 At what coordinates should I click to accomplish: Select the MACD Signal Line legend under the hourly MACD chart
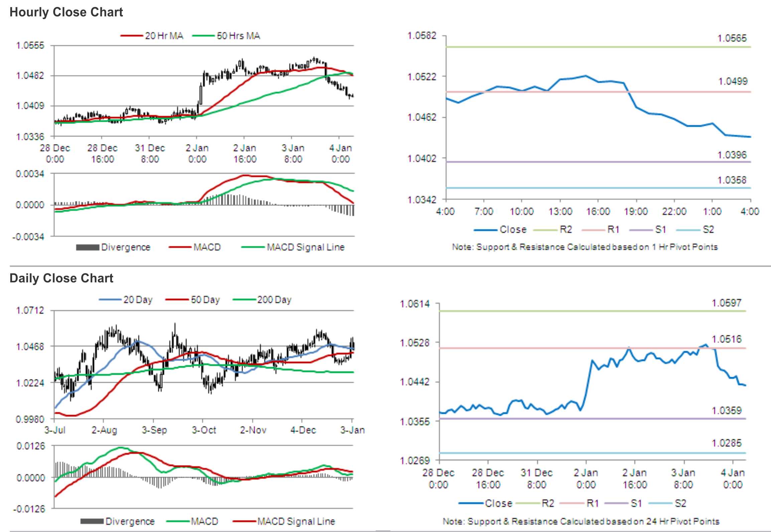[x=293, y=247]
